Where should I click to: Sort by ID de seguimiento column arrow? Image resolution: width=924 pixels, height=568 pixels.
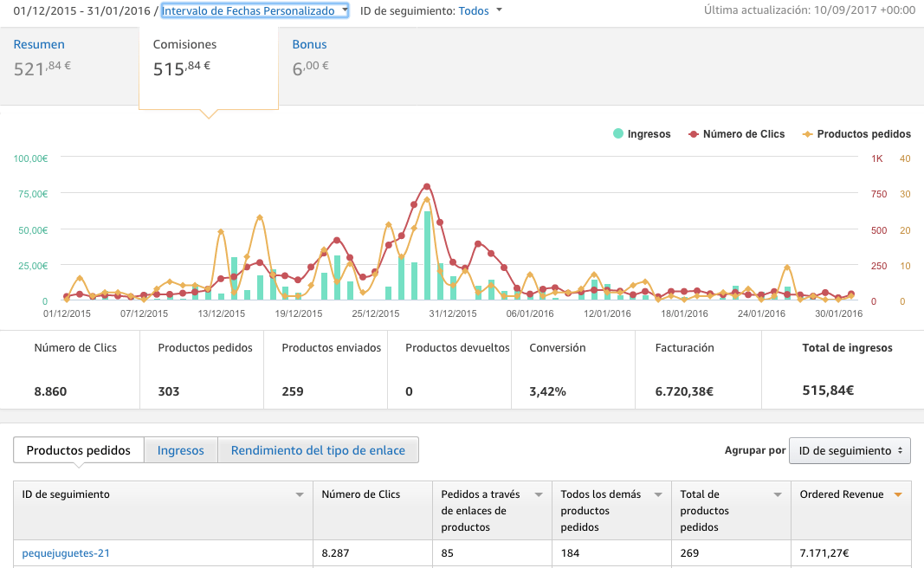[x=300, y=495]
